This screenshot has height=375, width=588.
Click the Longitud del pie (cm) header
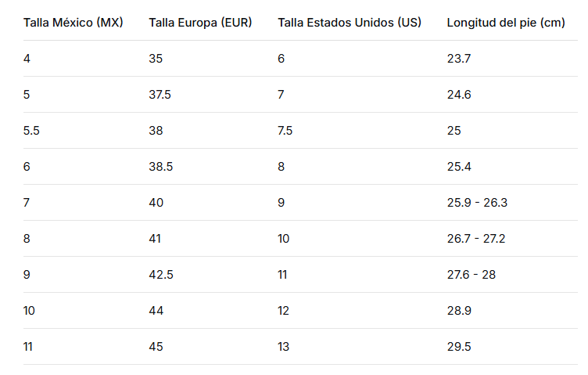[505, 22]
